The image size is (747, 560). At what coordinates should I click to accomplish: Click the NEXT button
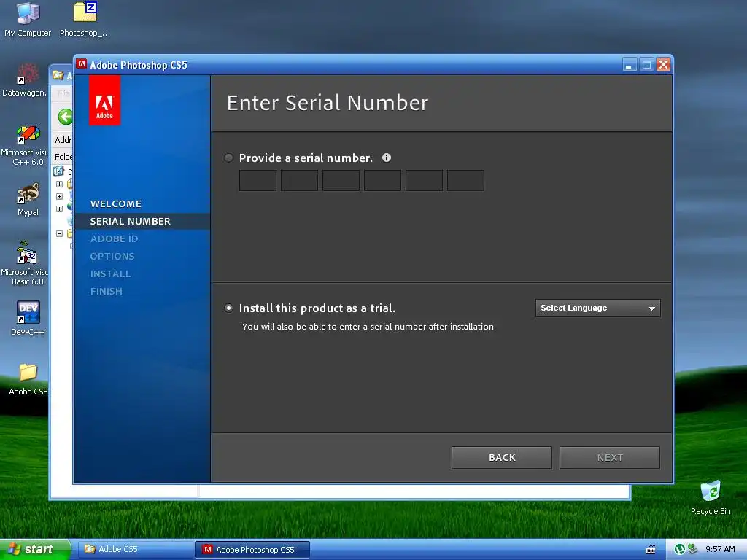[610, 458]
